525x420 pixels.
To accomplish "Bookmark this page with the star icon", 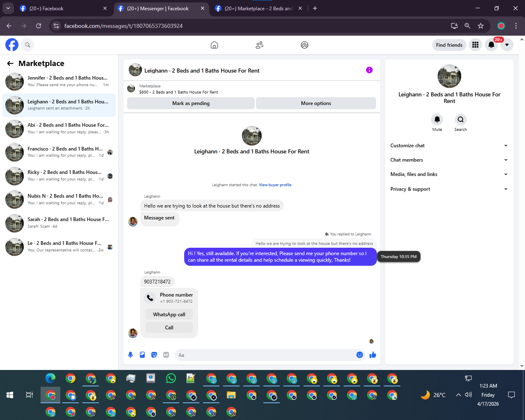I will 481,26.
